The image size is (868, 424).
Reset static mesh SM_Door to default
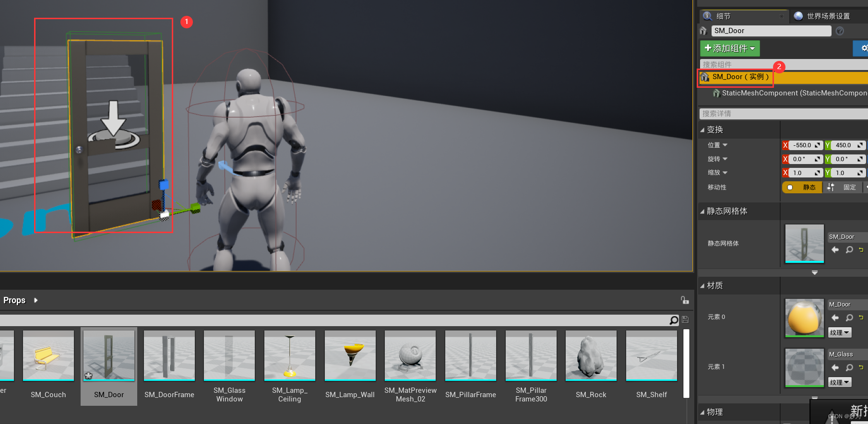(x=861, y=250)
